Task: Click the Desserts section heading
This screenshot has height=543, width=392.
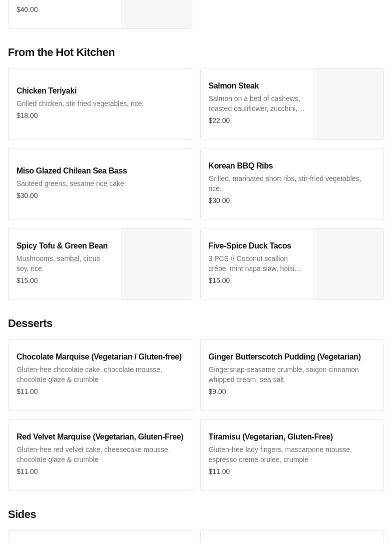Action: 30,323
